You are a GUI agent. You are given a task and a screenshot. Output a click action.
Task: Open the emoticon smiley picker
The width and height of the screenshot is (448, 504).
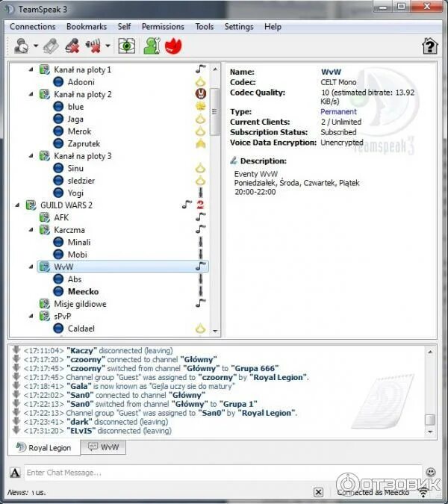(431, 472)
